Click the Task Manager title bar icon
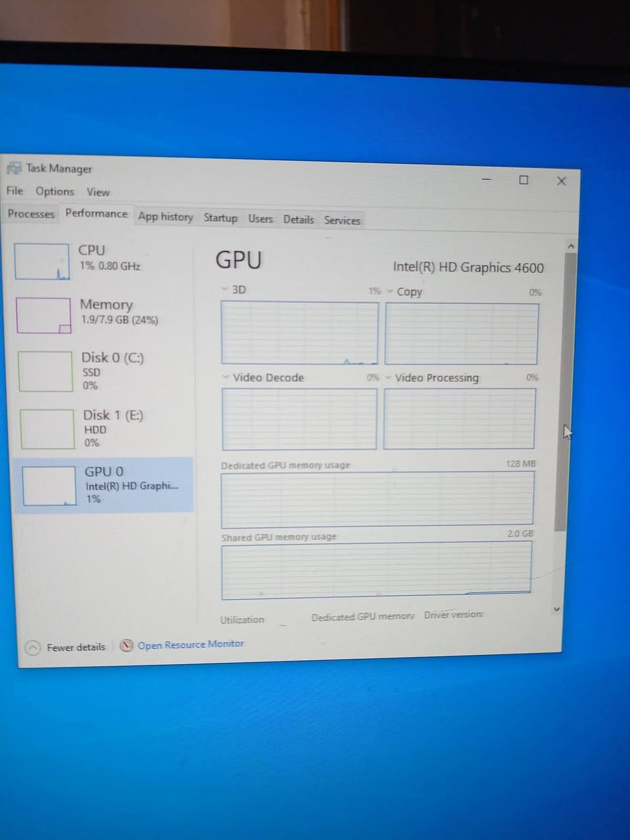This screenshot has width=630, height=840. pos(14,168)
